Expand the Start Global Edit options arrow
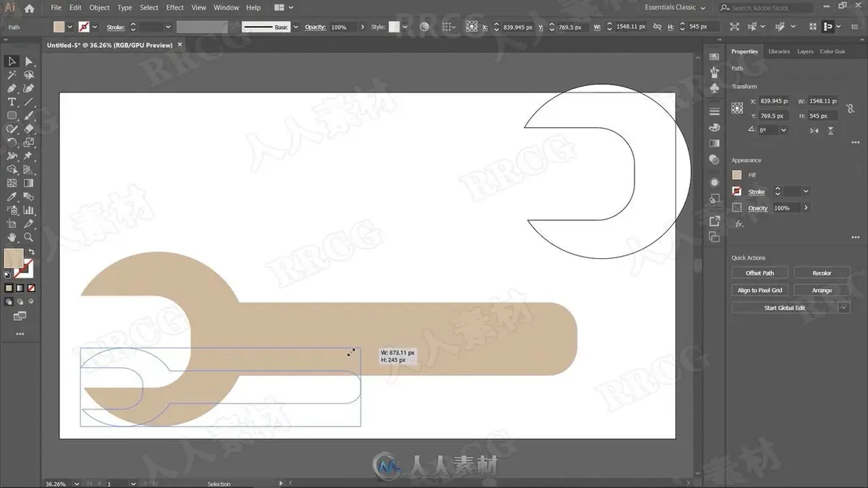This screenshot has height=488, width=868. point(844,308)
